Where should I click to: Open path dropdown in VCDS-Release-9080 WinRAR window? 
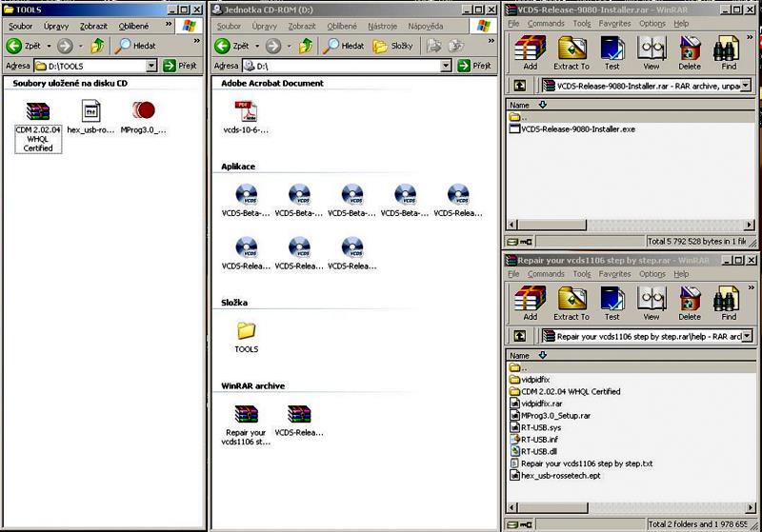[x=746, y=86]
